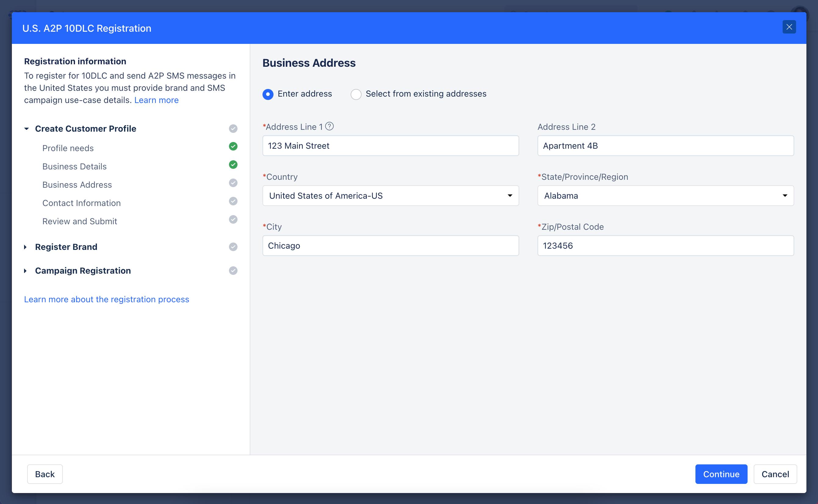Screen dimensions: 818x504
Task: Open Learn more about the registration process
Action: click(x=106, y=299)
